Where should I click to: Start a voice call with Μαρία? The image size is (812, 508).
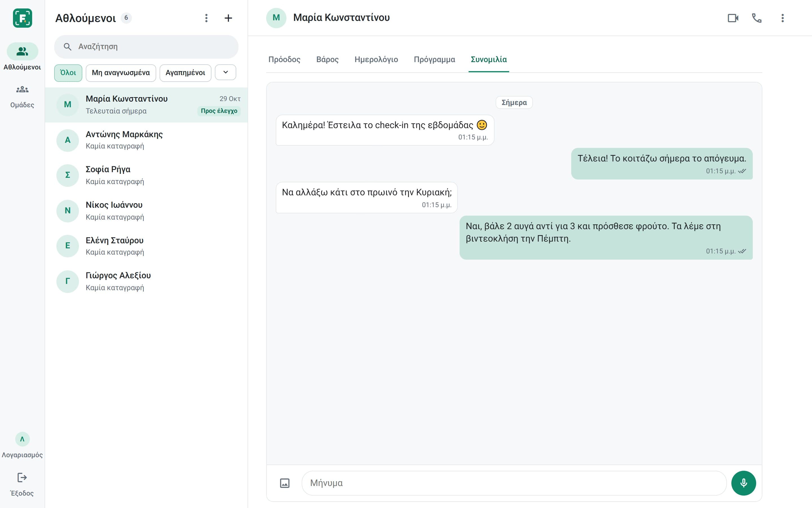(x=757, y=18)
